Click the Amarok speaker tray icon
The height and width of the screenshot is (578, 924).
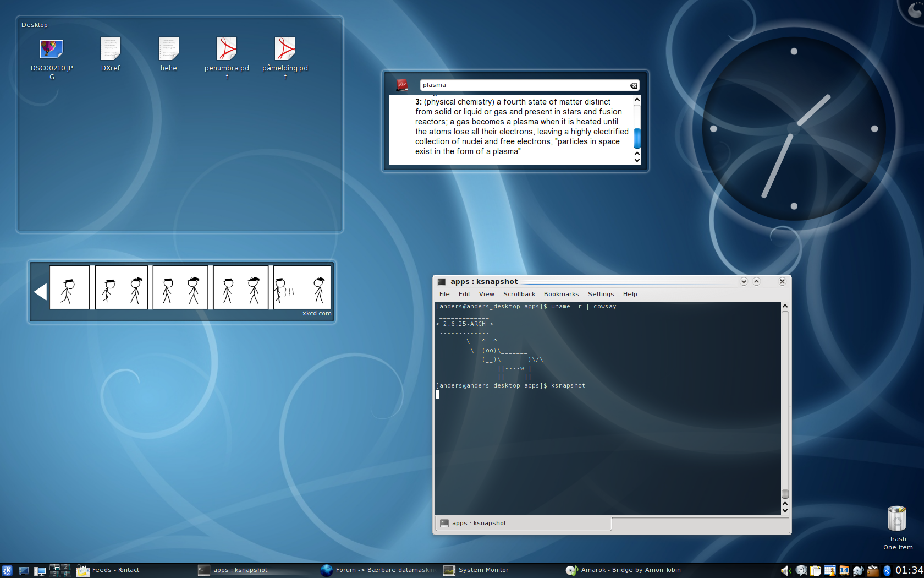point(858,571)
